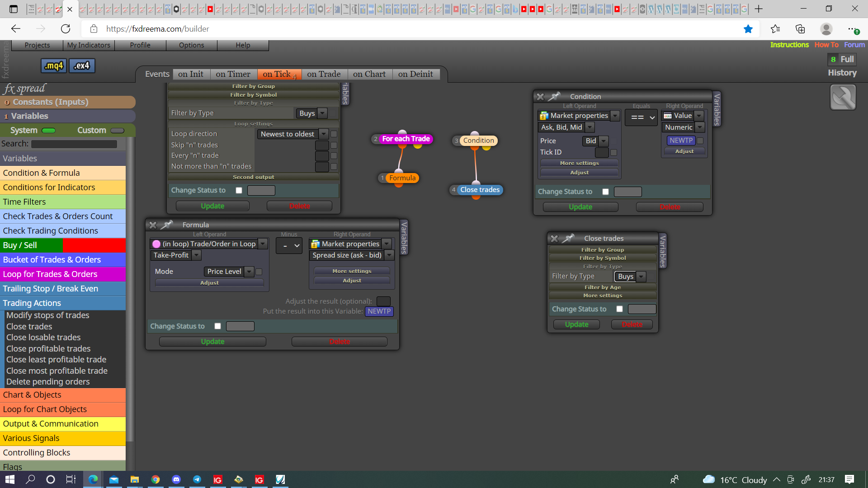
Task: Click the .ex4 export icon
Action: [x=82, y=66]
